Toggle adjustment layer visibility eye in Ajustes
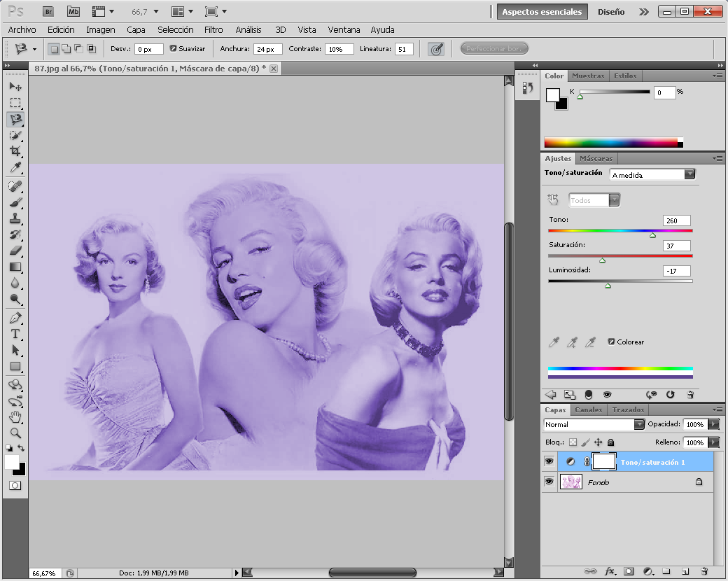This screenshot has width=728, height=581. 607,395
